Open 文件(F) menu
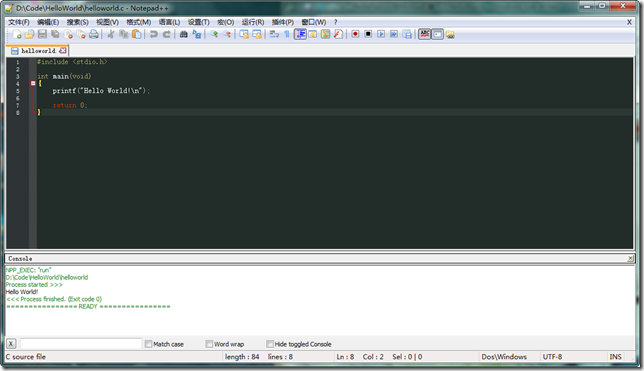The image size is (644, 371). [x=19, y=22]
